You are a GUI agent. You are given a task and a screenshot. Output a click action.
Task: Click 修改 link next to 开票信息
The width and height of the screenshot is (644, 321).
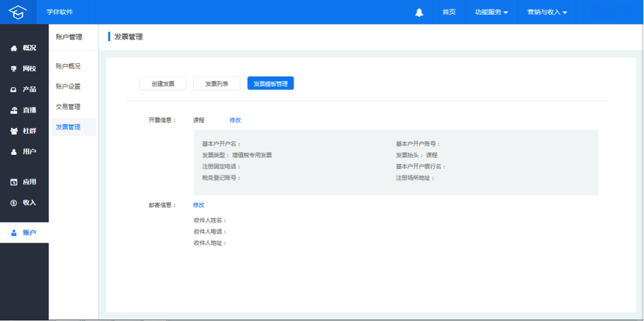pyautogui.click(x=235, y=120)
